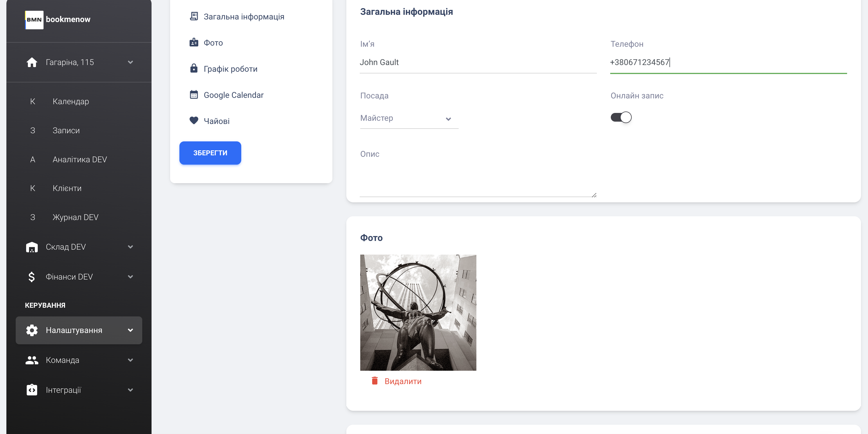Expand the Гагаріна, 115 location chevron
This screenshot has height=434, width=868.
point(130,62)
